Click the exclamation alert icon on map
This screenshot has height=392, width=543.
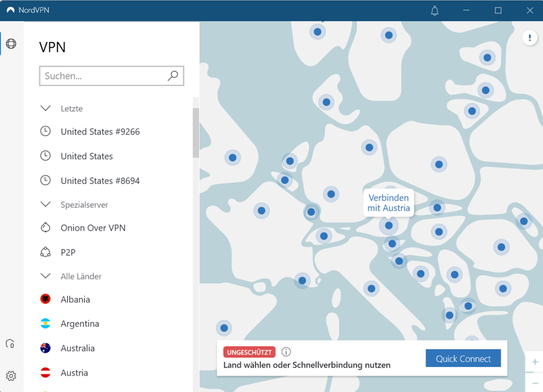point(529,38)
